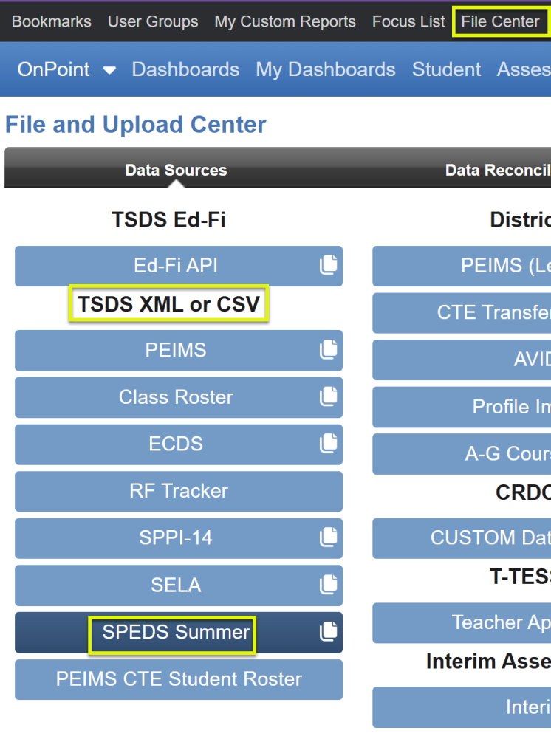Switch to the Data Sources tab
This screenshot has width=551, height=756.
tap(176, 171)
